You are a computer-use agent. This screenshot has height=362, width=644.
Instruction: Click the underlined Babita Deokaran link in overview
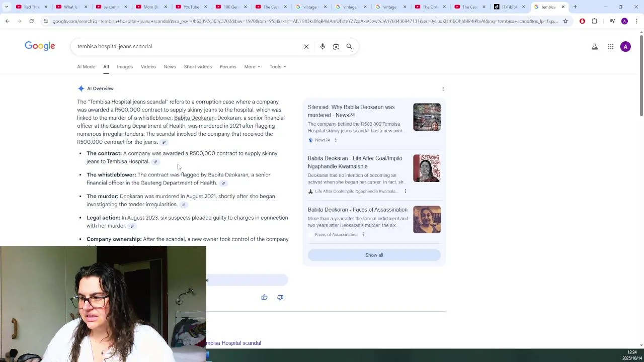[194, 118]
